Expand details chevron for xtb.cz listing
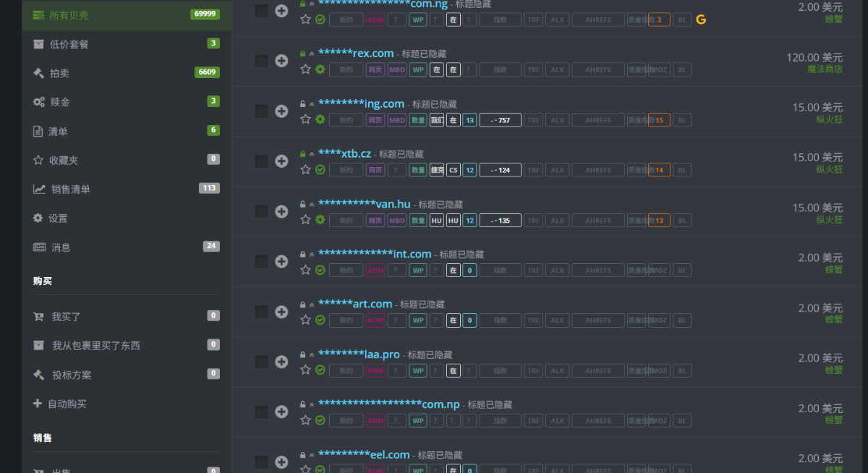Viewport: 868px width, 473px height. pos(312,154)
